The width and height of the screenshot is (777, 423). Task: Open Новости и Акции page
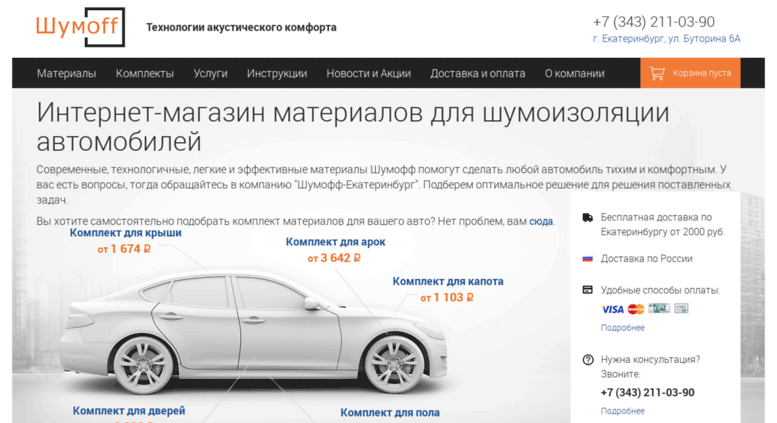369,73
